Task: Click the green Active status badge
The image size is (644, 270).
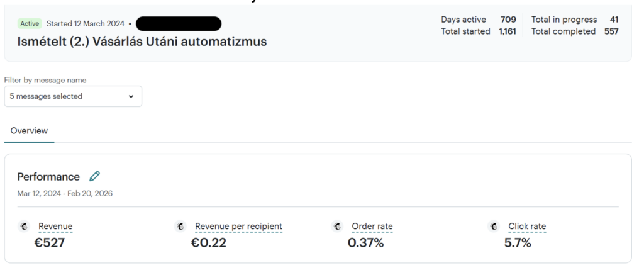Action: coord(30,24)
